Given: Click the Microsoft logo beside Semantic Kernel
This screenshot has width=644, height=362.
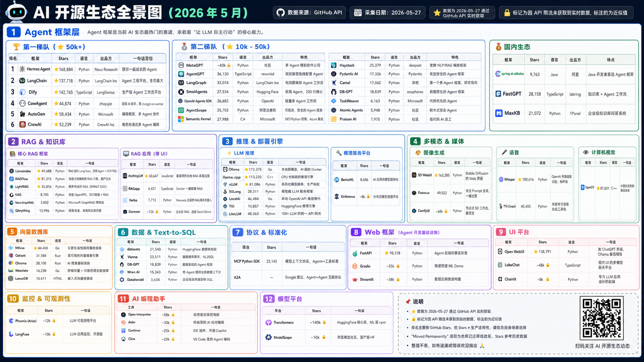Looking at the screenshot, I should 181,119.
